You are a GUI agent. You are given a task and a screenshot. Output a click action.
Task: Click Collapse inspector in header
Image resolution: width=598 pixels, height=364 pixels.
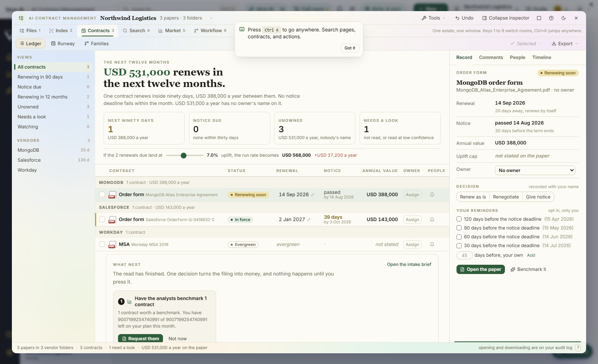point(506,18)
